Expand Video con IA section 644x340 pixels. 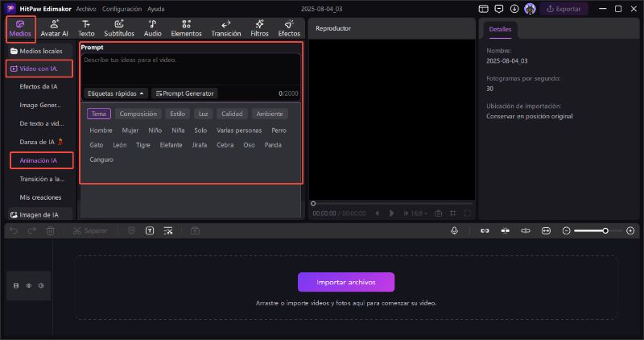coord(39,68)
